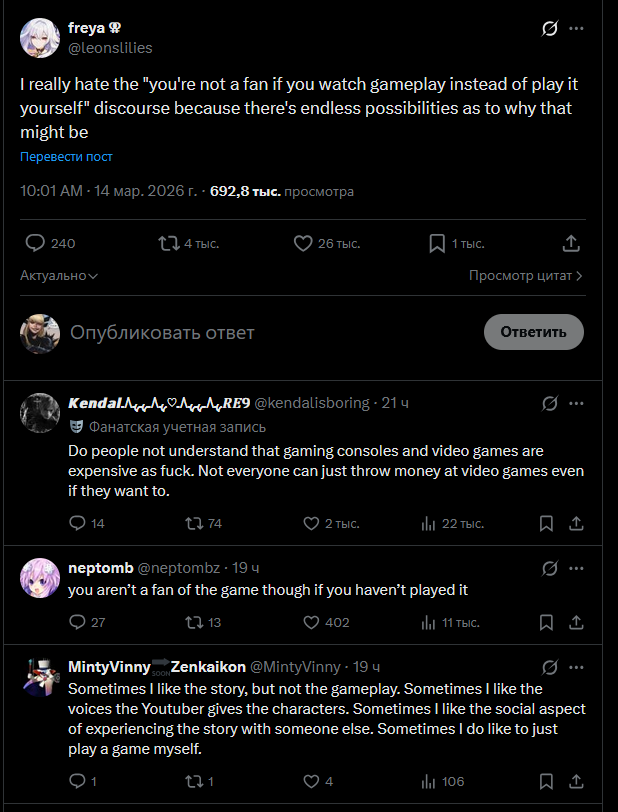Expand the Актуально sort dropdown
Viewport: 618px width, 812px height.
[x=59, y=276]
